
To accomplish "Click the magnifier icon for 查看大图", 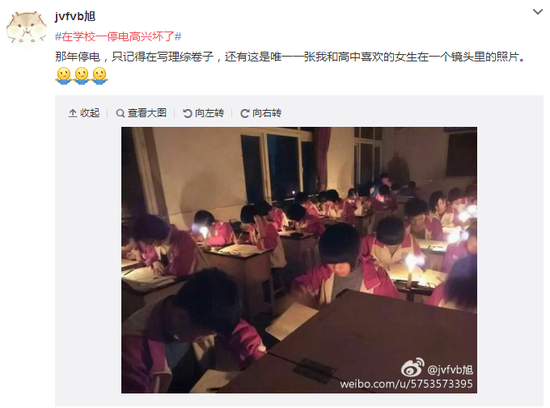I will [120, 113].
